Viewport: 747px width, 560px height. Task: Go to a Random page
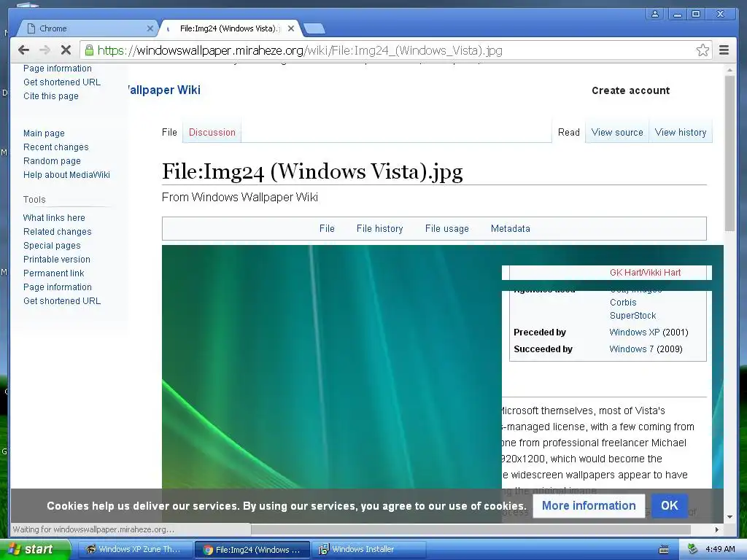click(52, 161)
